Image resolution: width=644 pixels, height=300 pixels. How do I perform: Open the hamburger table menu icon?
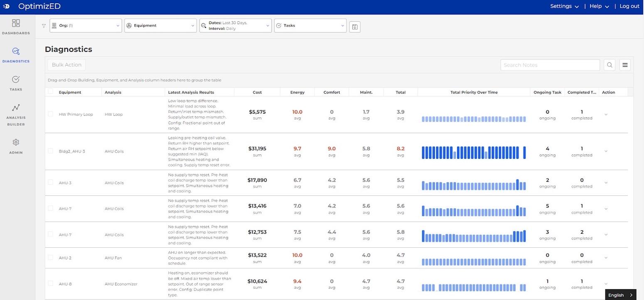tap(625, 65)
